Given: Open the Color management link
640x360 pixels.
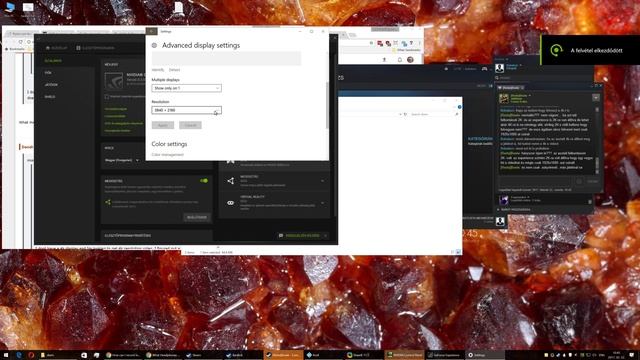Looking at the screenshot, I should [168, 155].
